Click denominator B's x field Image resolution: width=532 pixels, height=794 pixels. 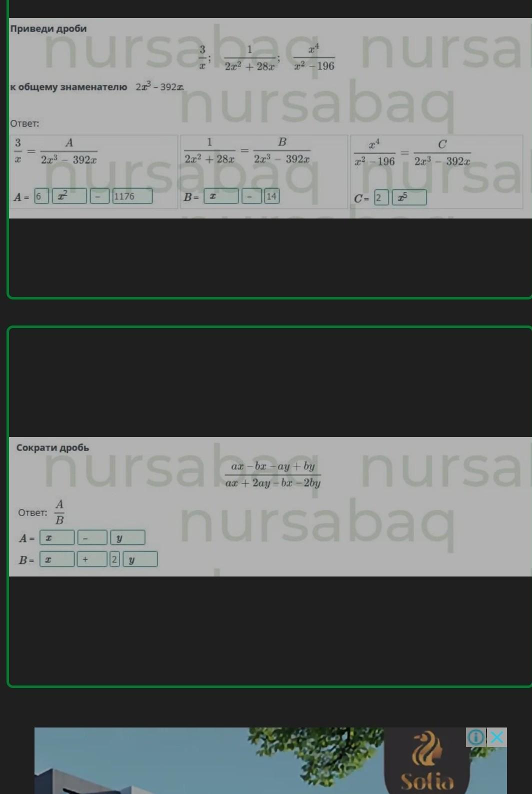[x=57, y=559]
